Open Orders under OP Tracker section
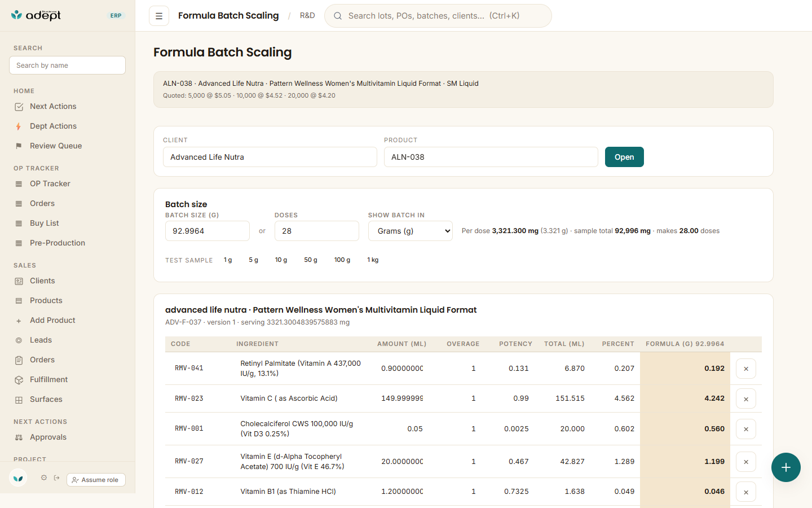812x508 pixels. pos(68,203)
